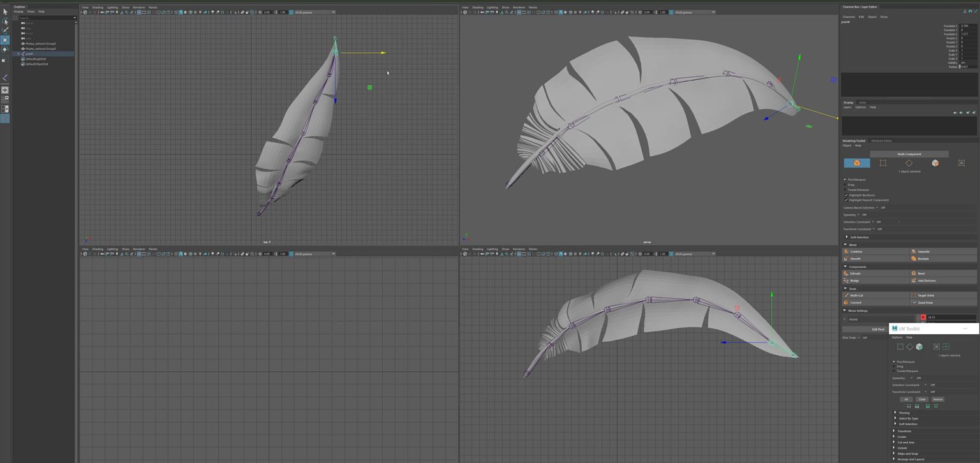Select UV shell mode in UV Toolkit
The width and height of the screenshot is (980, 463).
coord(919,347)
